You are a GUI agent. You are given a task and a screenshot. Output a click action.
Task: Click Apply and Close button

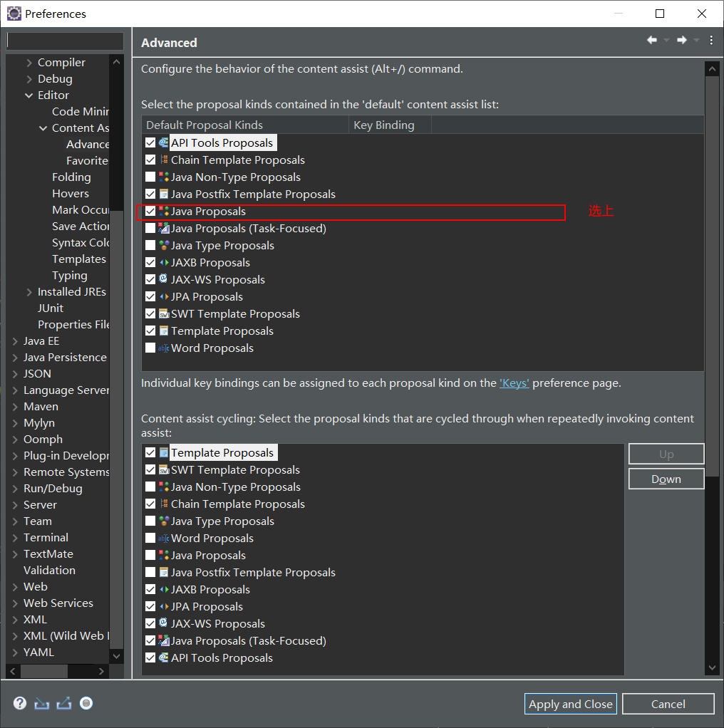click(571, 704)
